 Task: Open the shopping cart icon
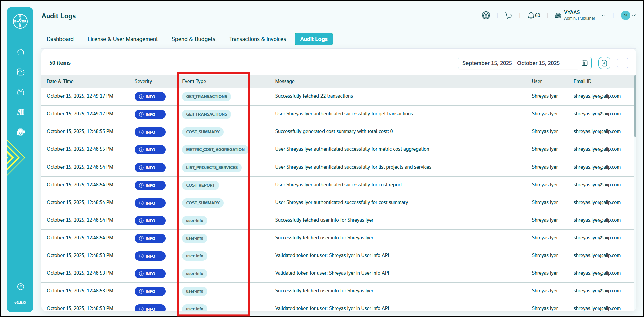[x=508, y=16]
